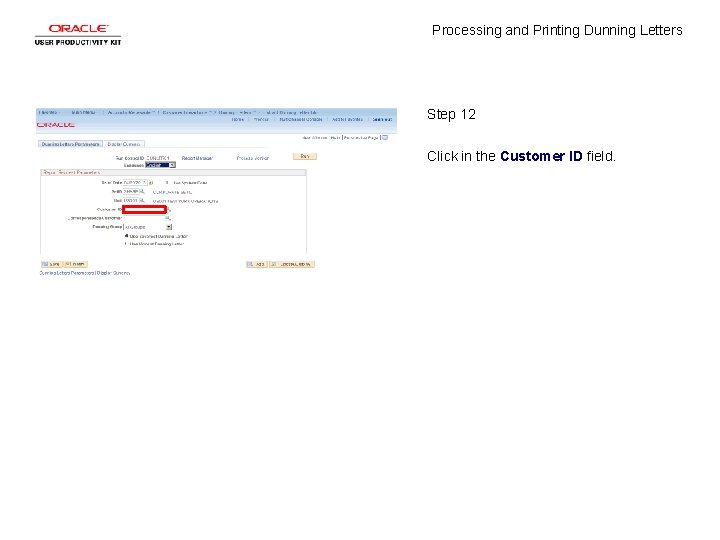
Task: Switch to the Display Currency tab
Action: tap(124, 144)
